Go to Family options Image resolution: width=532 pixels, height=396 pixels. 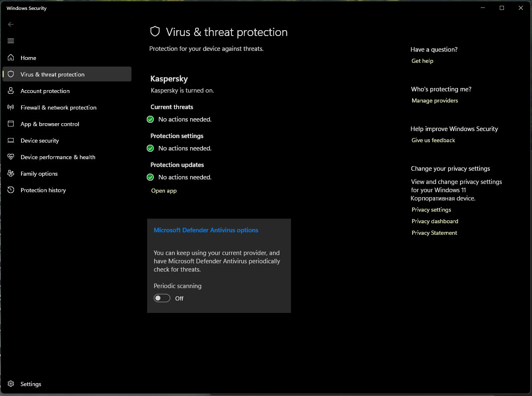67,173
